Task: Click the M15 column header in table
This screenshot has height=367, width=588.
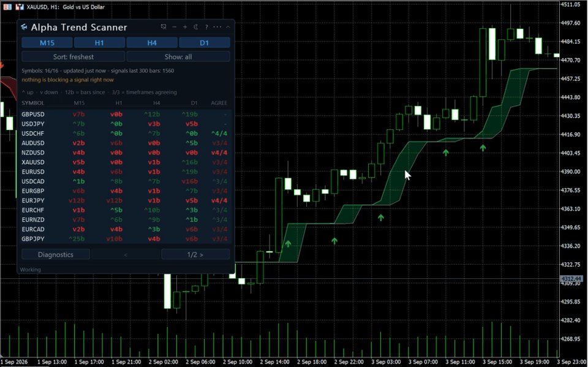Action: pyautogui.click(x=79, y=103)
